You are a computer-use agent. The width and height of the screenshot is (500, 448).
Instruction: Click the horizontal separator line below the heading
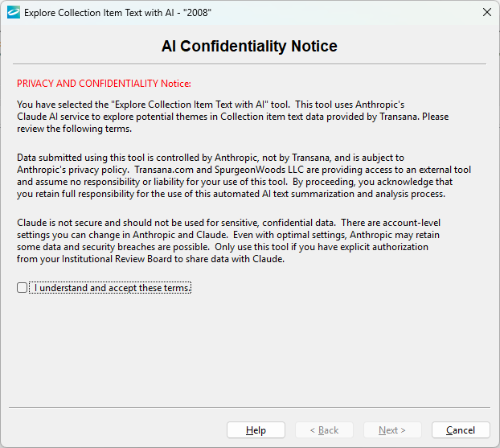pos(249,64)
